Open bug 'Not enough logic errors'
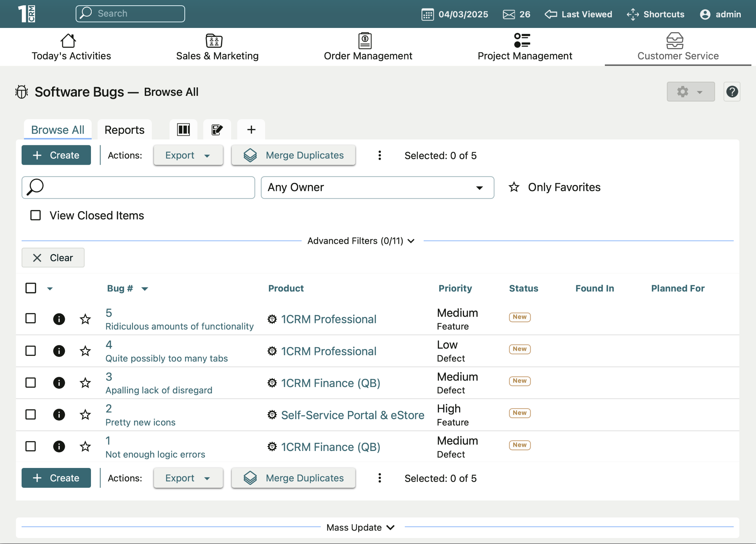This screenshot has height=544, width=756. click(155, 454)
